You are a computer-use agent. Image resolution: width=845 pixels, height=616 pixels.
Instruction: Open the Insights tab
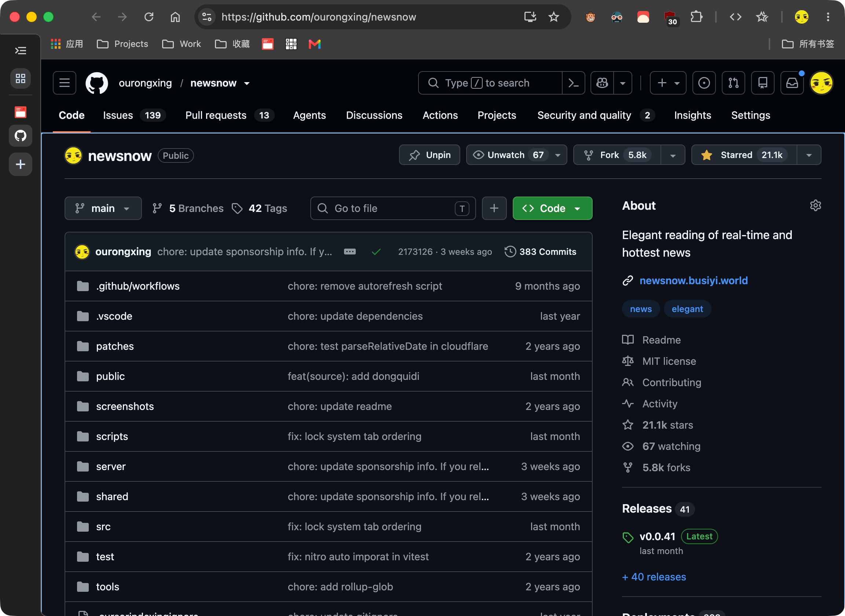[x=692, y=115]
